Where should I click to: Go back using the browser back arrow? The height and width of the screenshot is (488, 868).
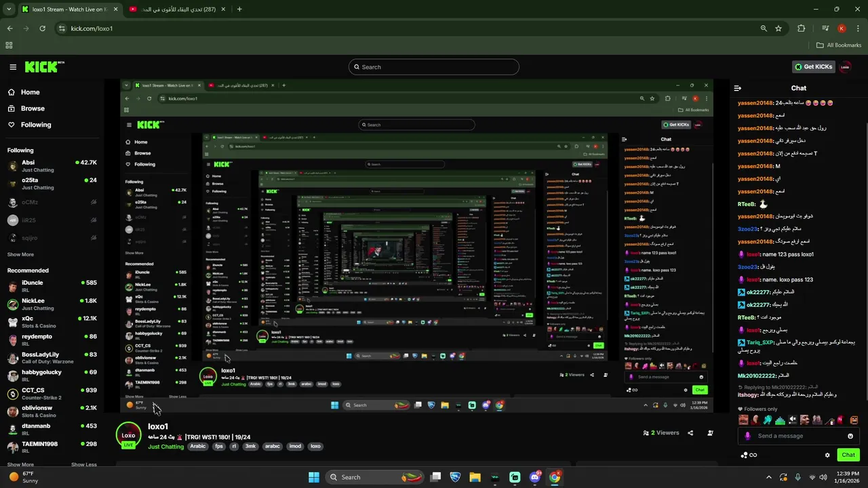[x=9, y=28]
